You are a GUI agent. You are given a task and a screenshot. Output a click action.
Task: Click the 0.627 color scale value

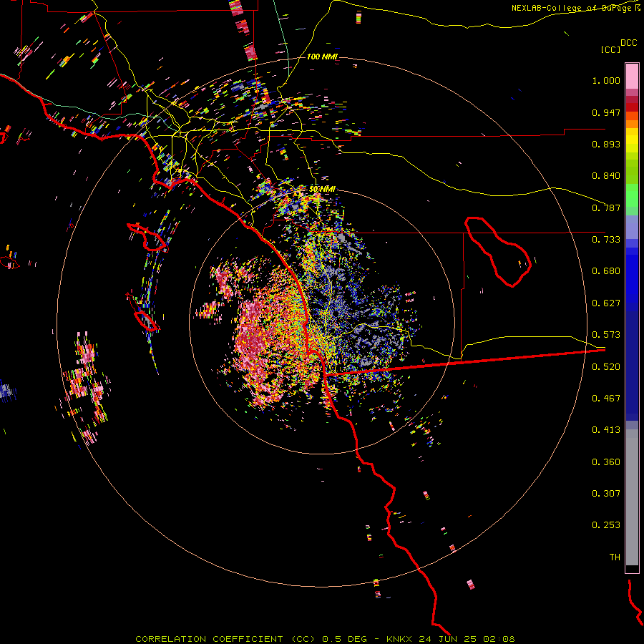click(606, 303)
